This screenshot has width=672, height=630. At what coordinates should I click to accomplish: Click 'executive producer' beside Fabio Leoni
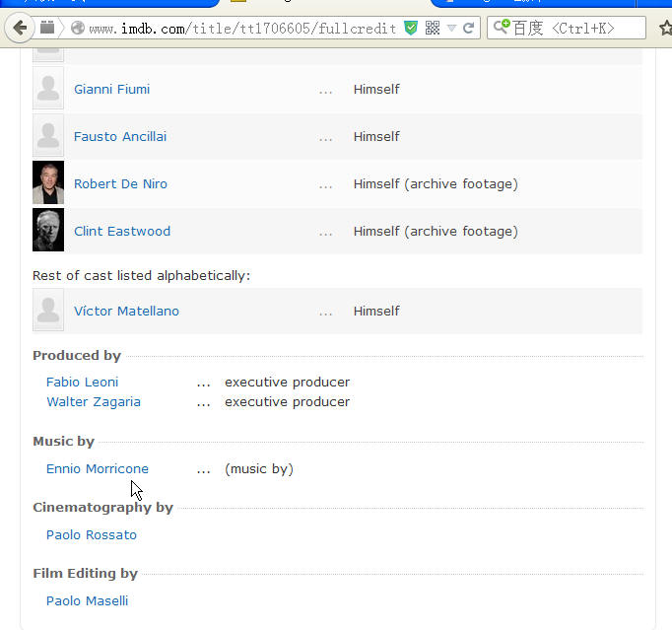click(x=287, y=383)
